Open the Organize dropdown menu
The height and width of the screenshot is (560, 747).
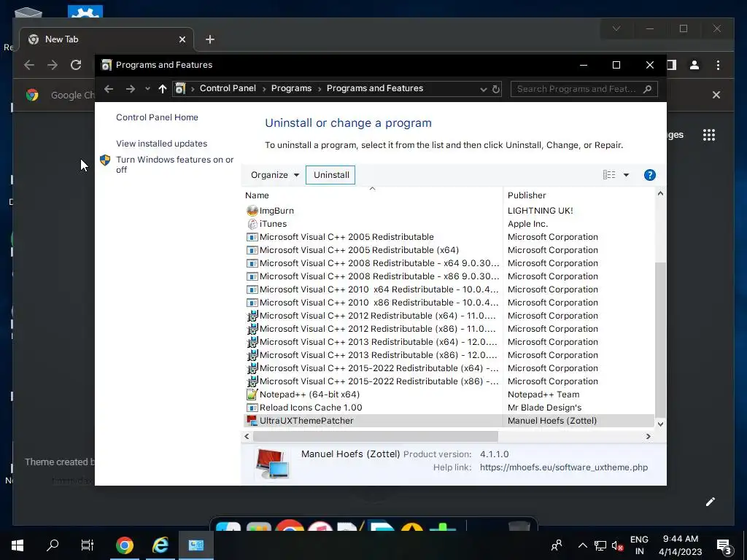tap(275, 175)
